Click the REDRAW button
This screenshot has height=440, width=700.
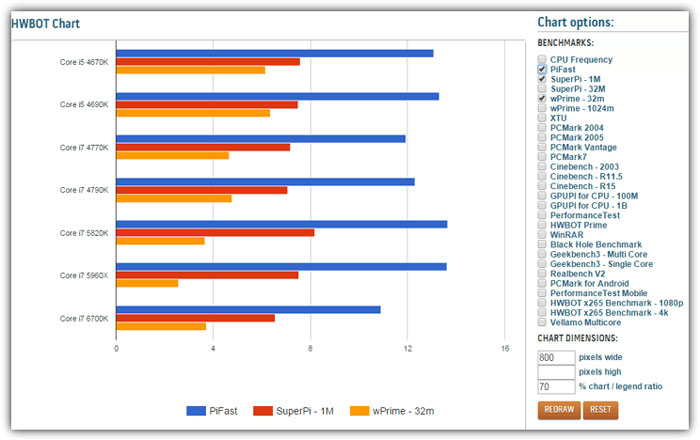(x=558, y=410)
